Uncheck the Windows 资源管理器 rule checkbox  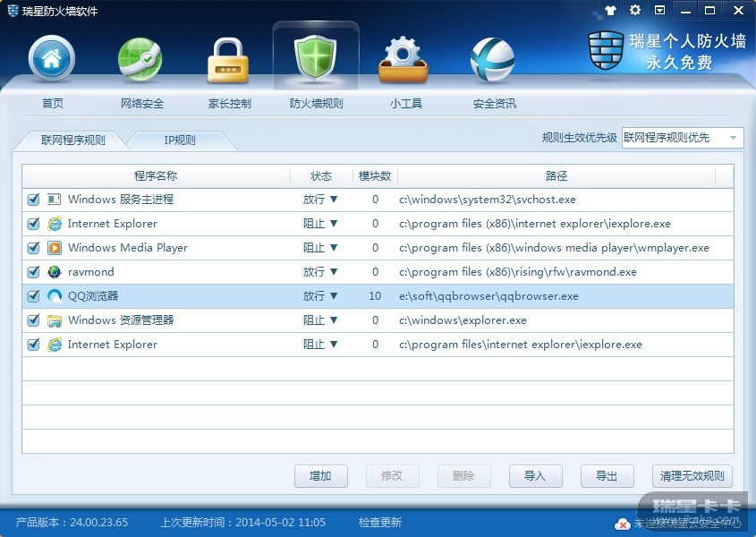[x=33, y=320]
